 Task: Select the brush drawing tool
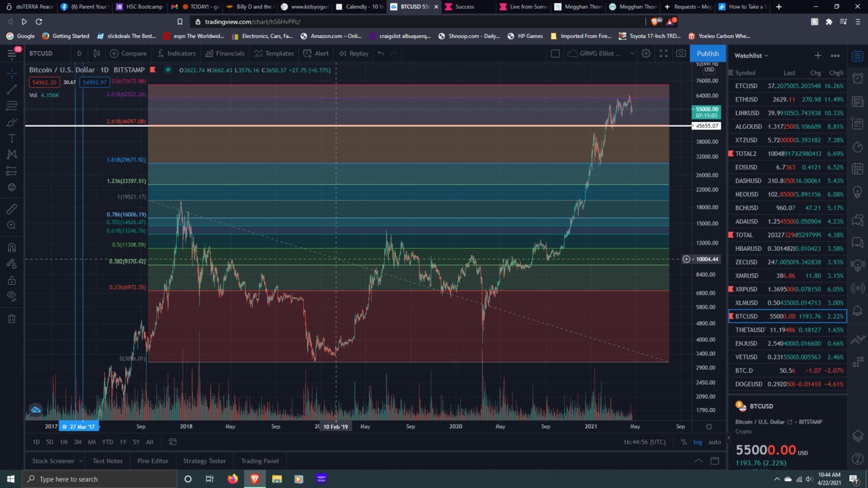[12, 122]
